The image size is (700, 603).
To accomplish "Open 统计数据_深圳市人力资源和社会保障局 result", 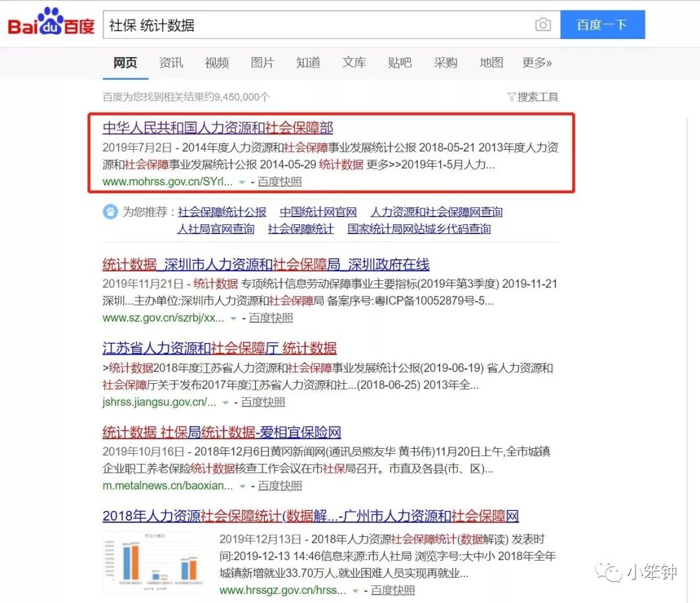I will (x=266, y=265).
